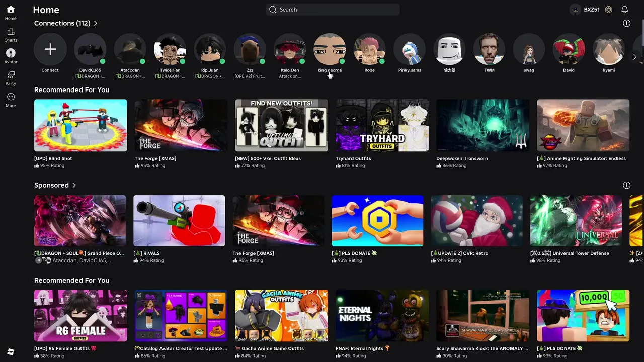Screen dimensions: 644x362
Task: Click "Ataccdan, DavidCJ65" friends playing text
Action: (82, 260)
